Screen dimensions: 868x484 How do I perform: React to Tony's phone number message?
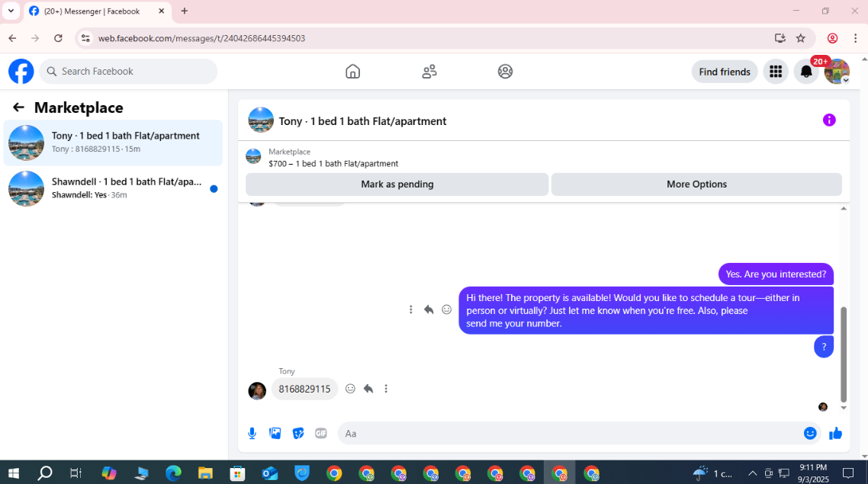350,389
